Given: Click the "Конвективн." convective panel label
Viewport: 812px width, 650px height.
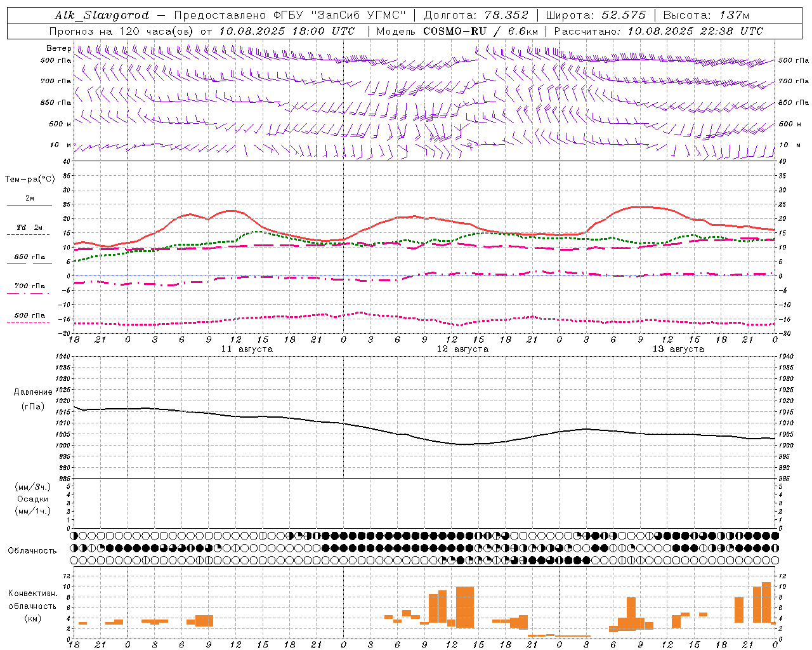Looking at the screenshot, I should point(33,594).
